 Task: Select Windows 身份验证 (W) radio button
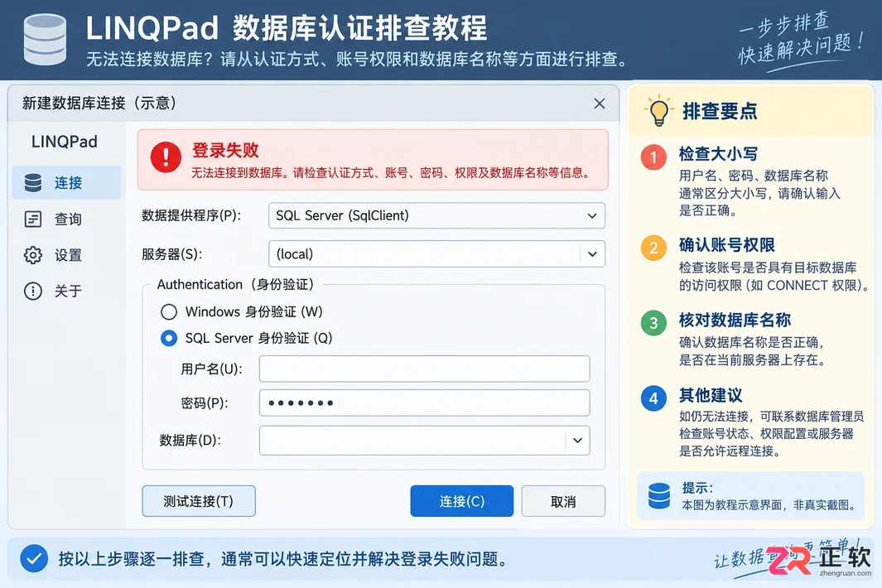pyautogui.click(x=169, y=311)
